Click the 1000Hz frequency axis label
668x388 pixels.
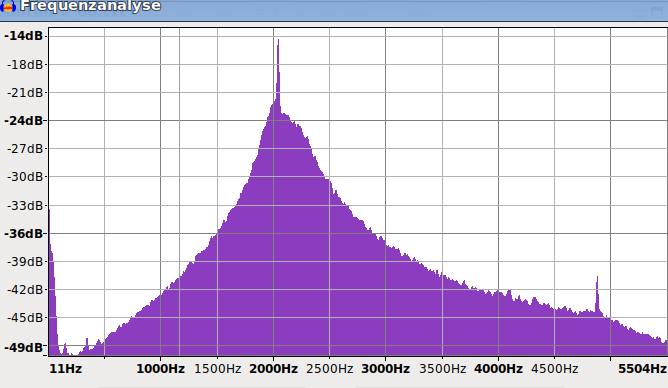161,369
